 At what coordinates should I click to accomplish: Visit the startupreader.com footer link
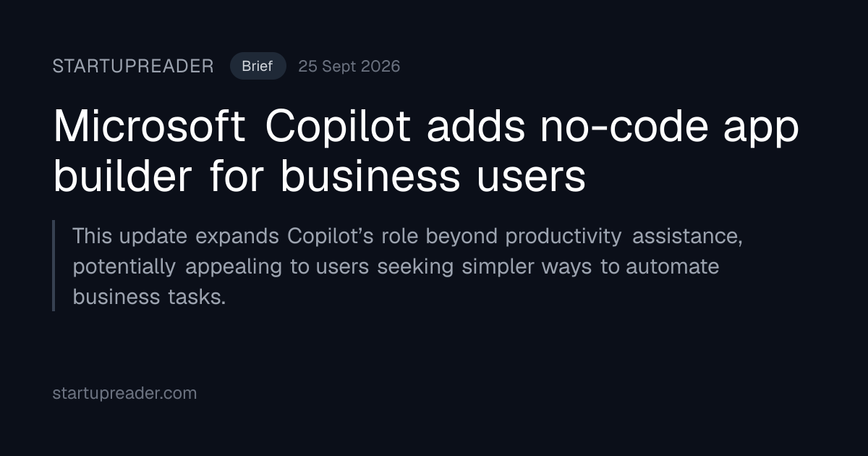coord(124,394)
